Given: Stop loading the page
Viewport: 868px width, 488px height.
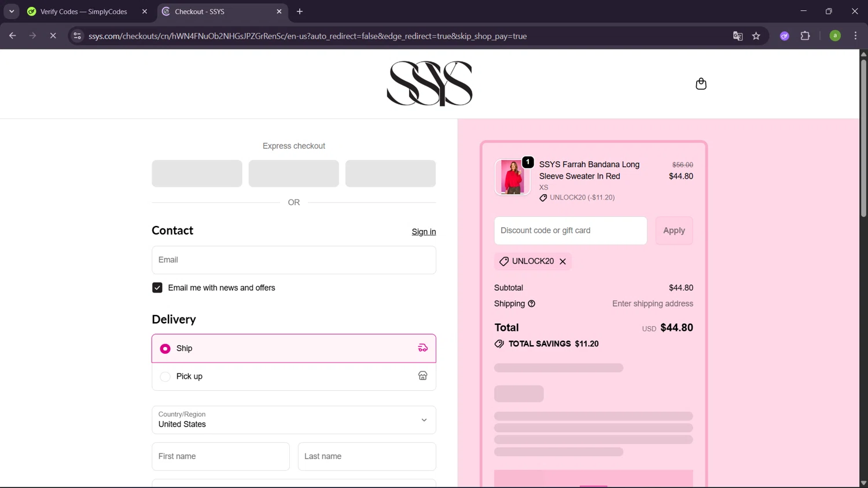Looking at the screenshot, I should pos(53,36).
